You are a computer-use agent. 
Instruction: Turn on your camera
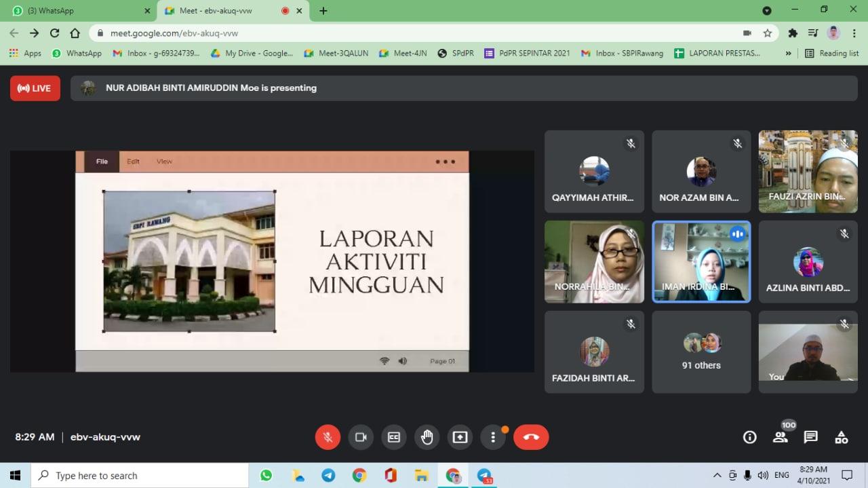tap(361, 437)
